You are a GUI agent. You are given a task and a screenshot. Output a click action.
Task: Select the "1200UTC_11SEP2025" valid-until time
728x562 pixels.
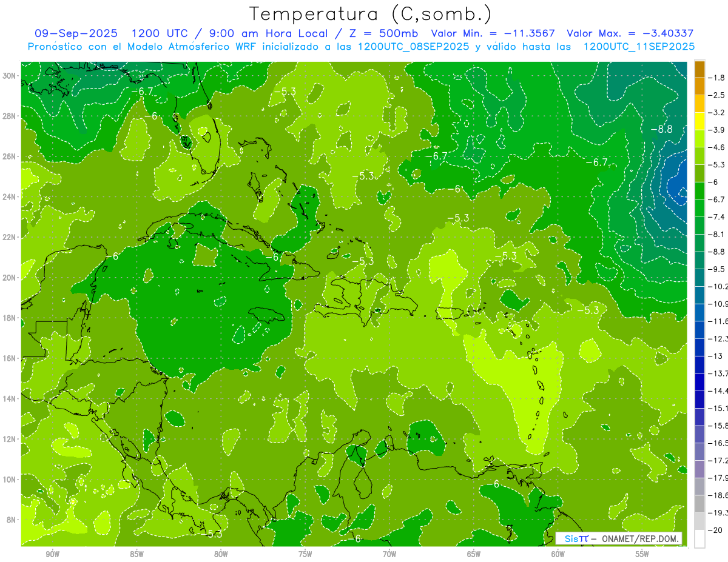coord(639,47)
